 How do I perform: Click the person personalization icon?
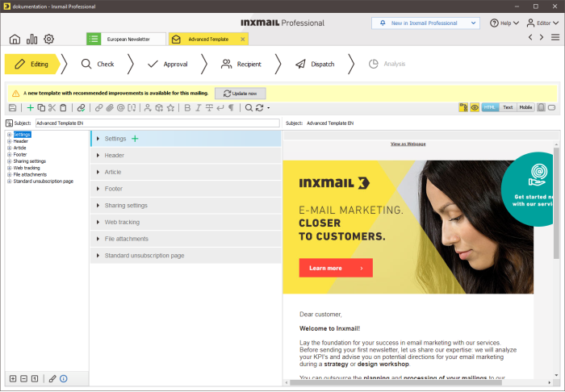[148, 107]
